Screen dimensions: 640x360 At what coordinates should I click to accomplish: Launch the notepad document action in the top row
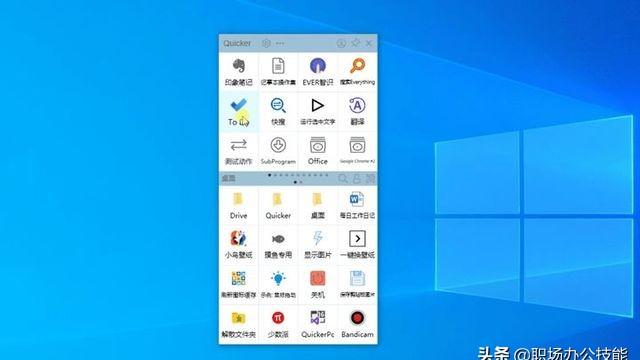click(278, 72)
